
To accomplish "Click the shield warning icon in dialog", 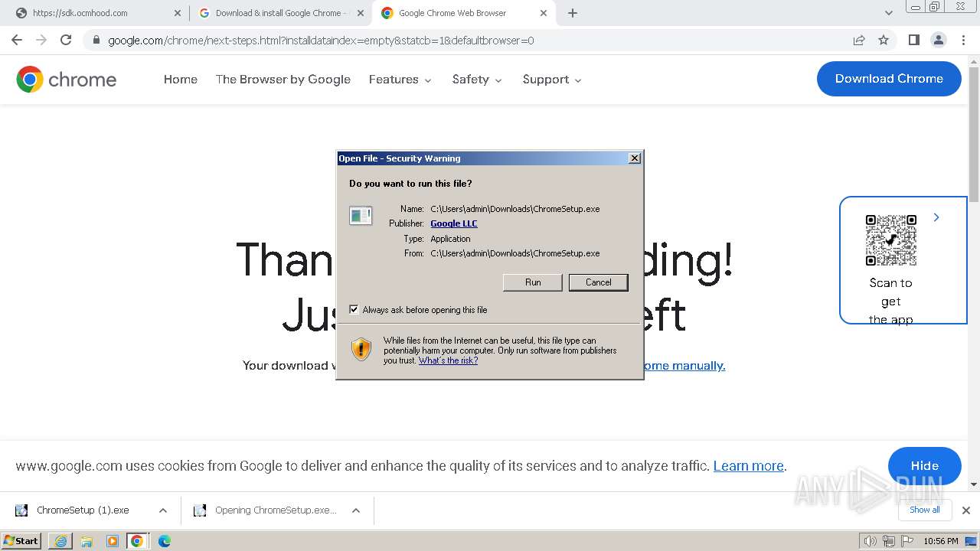I will pyautogui.click(x=361, y=349).
